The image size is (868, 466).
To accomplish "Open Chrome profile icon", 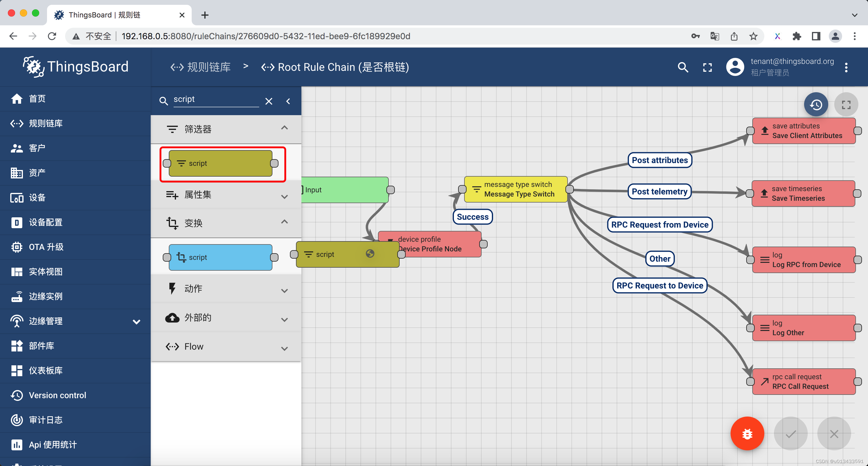I will point(835,36).
